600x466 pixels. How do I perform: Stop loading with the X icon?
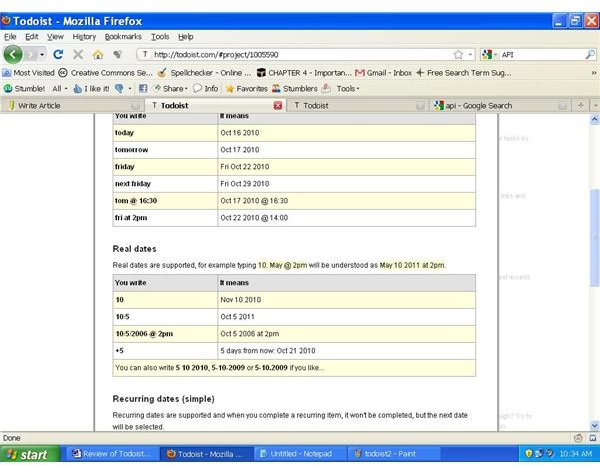tap(78, 55)
